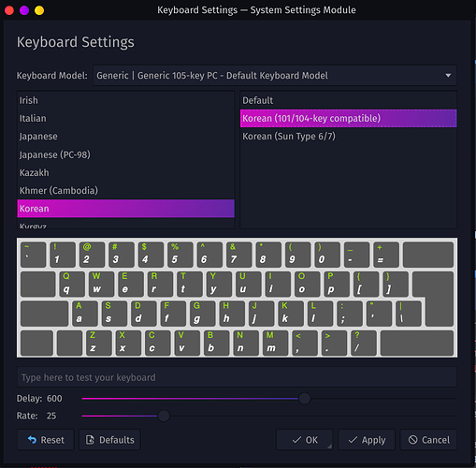Open the Keyboard Model dropdown
The image size is (476, 468).
click(x=275, y=76)
